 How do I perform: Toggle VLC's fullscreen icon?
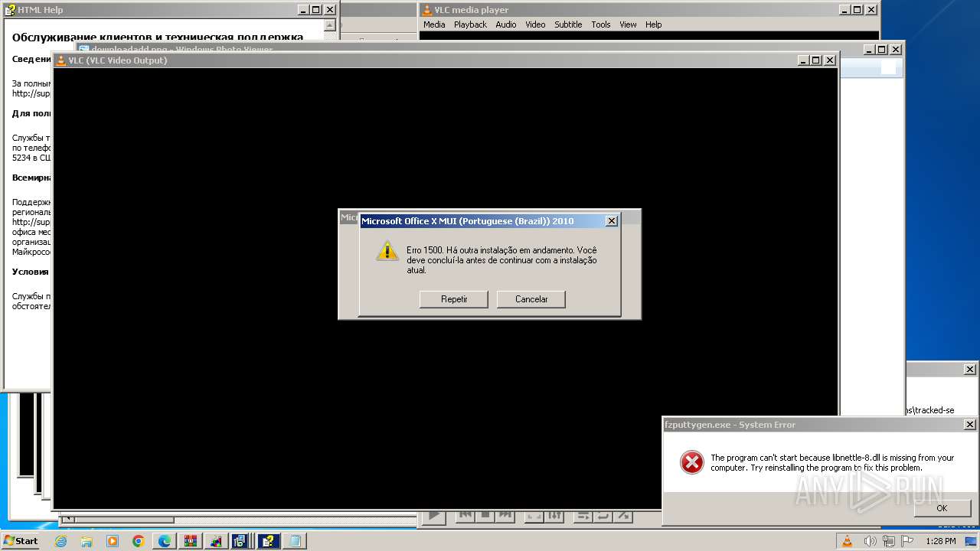[x=534, y=516]
